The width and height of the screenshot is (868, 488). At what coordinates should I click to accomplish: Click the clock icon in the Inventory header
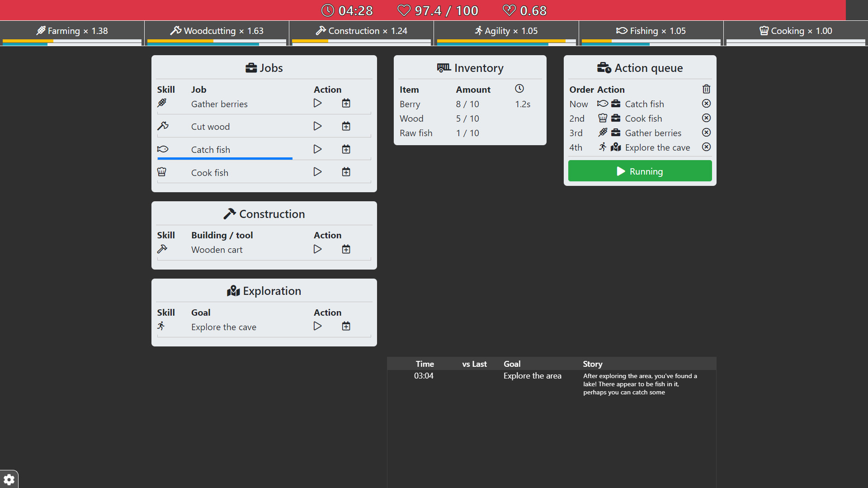coord(519,89)
